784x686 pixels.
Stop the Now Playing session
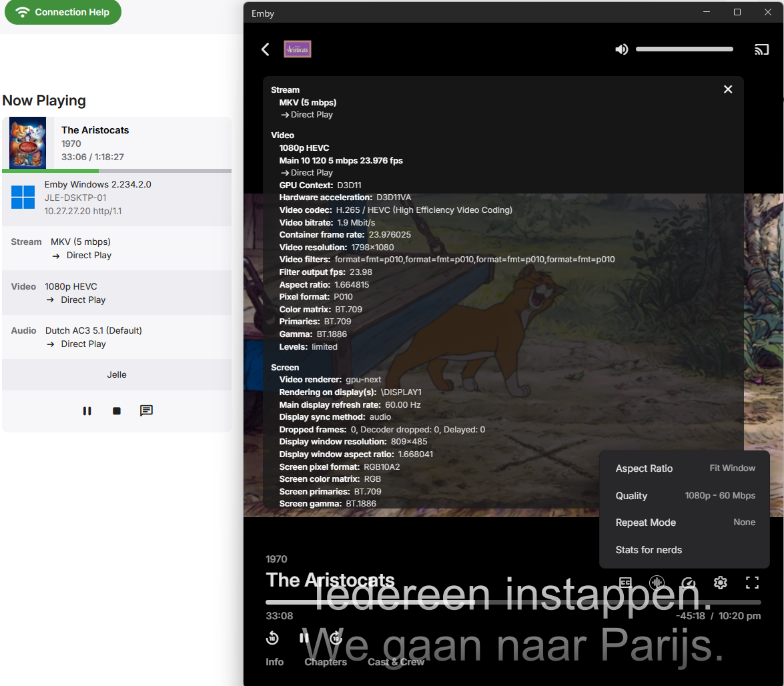(x=117, y=410)
